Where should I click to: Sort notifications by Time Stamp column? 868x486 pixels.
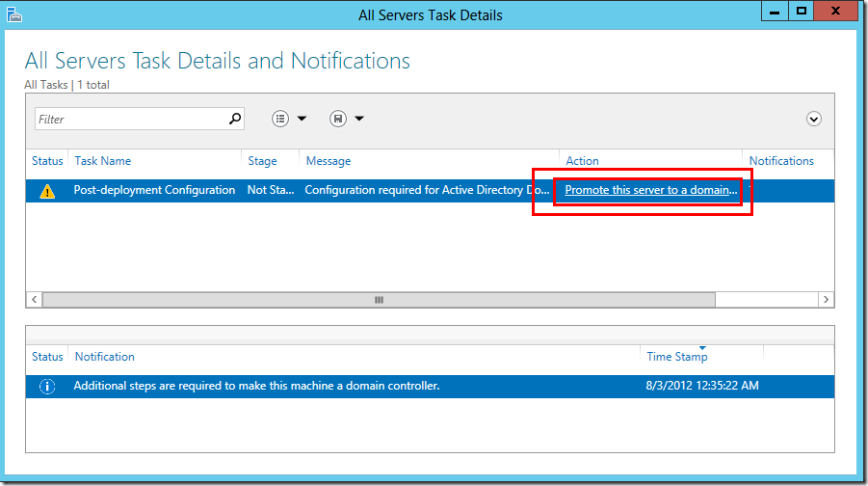tap(677, 357)
